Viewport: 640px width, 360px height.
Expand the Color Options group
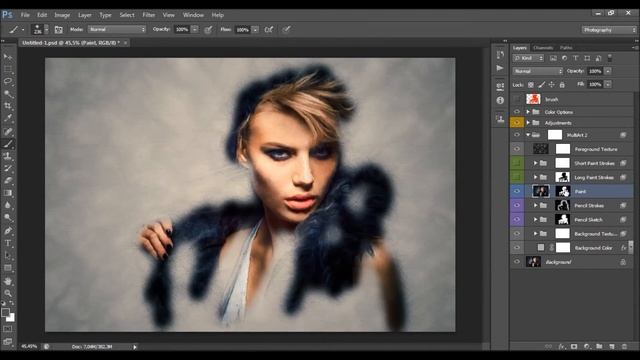[528, 111]
